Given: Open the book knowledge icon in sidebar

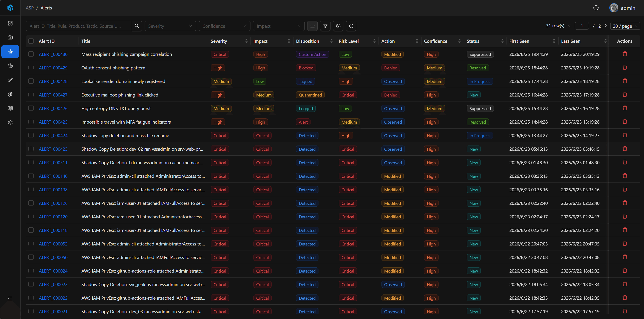Looking at the screenshot, I should [10, 108].
